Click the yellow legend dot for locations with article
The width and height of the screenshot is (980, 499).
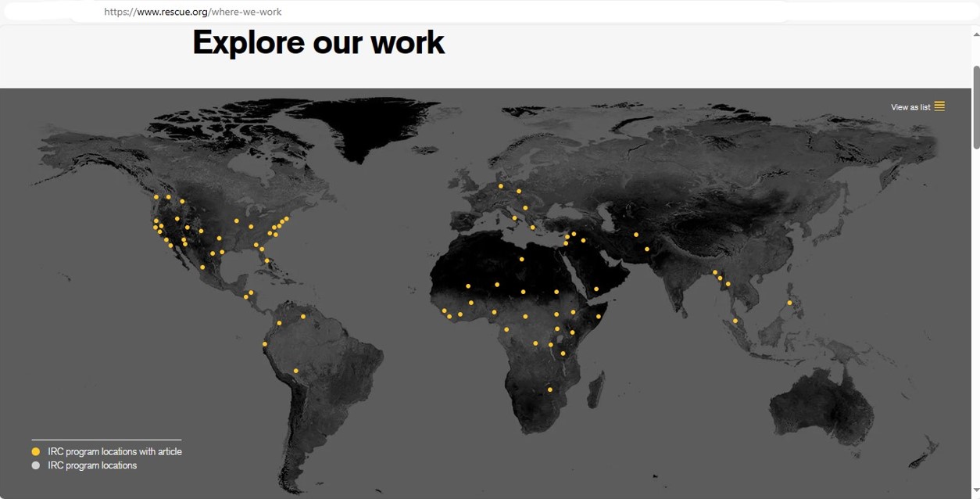[x=35, y=451]
